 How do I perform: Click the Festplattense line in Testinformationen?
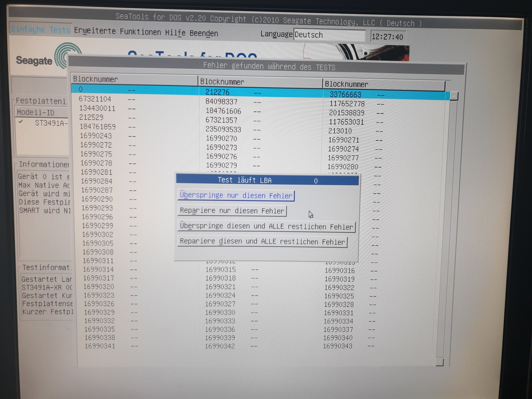tap(47, 304)
